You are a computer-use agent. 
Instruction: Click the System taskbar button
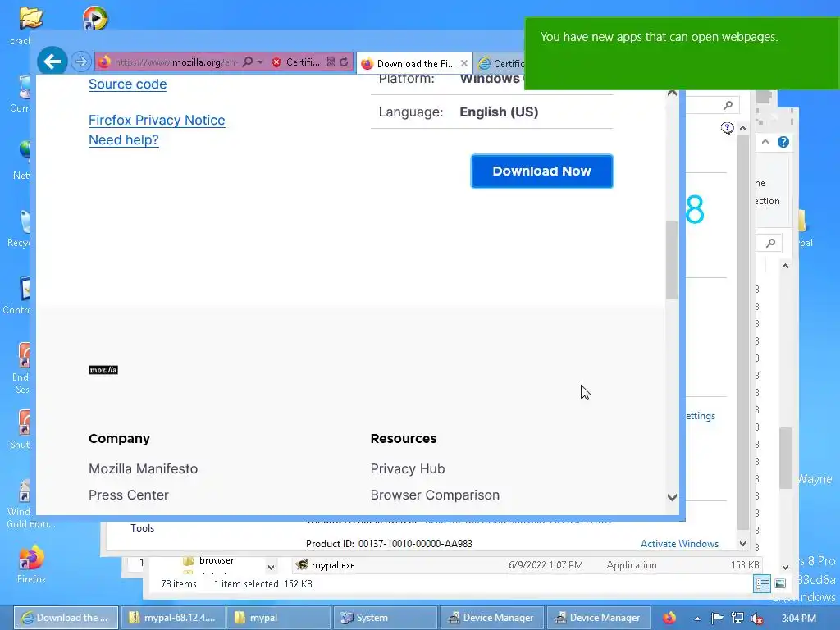coord(386,618)
